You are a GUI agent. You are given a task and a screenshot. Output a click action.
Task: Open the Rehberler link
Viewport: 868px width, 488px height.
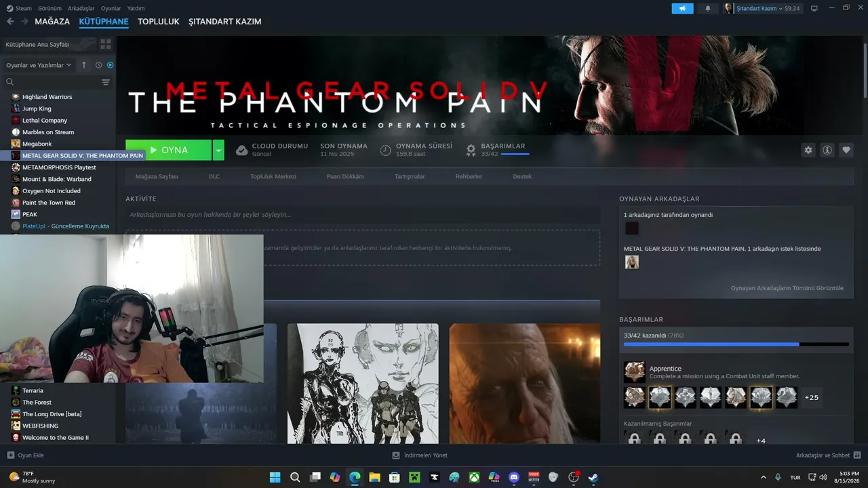[469, 176]
